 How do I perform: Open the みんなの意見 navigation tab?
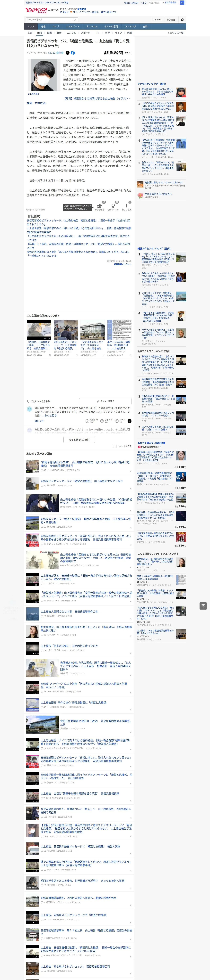coord(111,27)
